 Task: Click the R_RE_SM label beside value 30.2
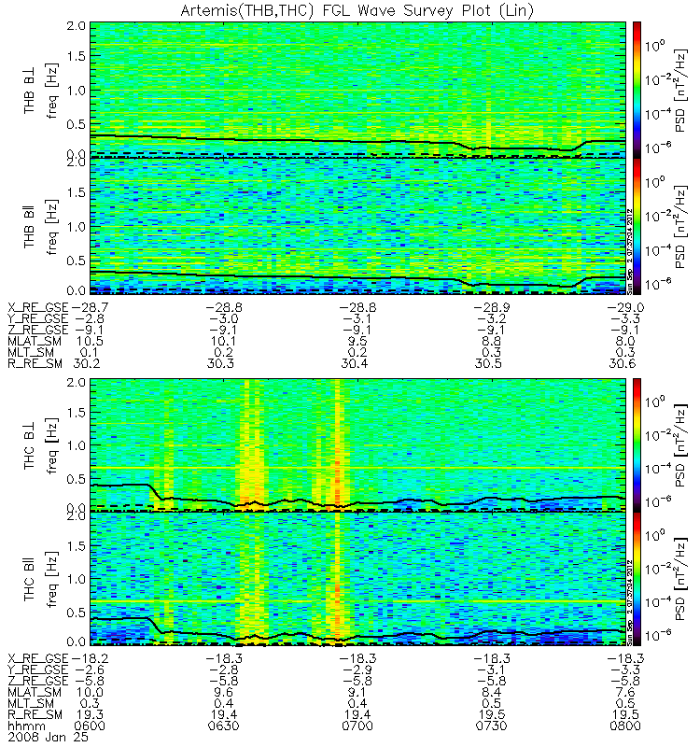35,364
